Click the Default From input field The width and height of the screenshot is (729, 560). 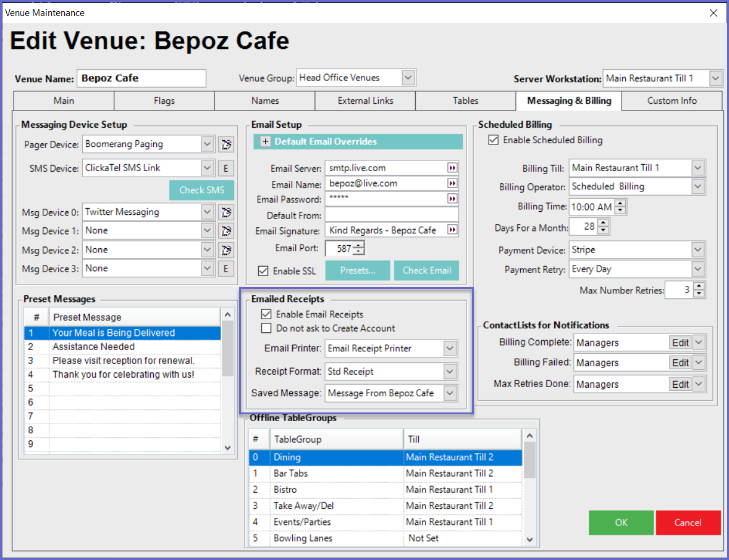click(x=391, y=215)
